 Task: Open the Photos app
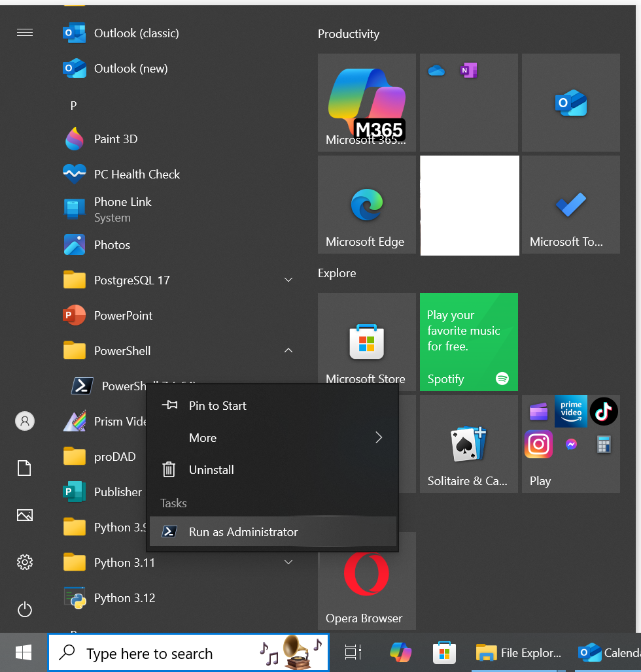178,245
